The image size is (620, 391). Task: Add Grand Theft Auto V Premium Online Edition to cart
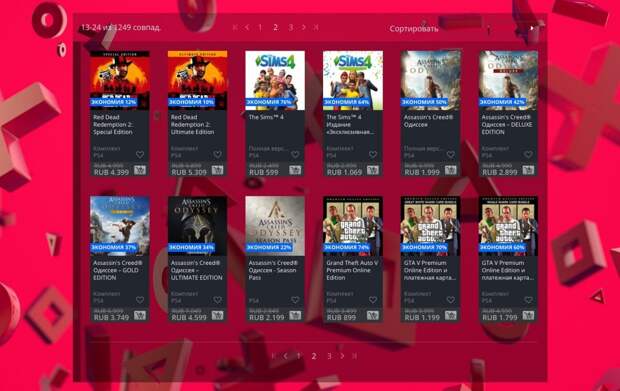click(x=373, y=315)
